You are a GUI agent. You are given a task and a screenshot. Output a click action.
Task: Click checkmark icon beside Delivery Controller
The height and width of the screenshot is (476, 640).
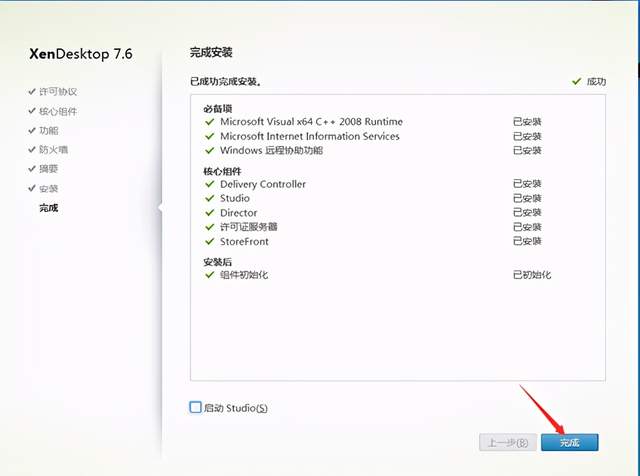[x=209, y=184]
